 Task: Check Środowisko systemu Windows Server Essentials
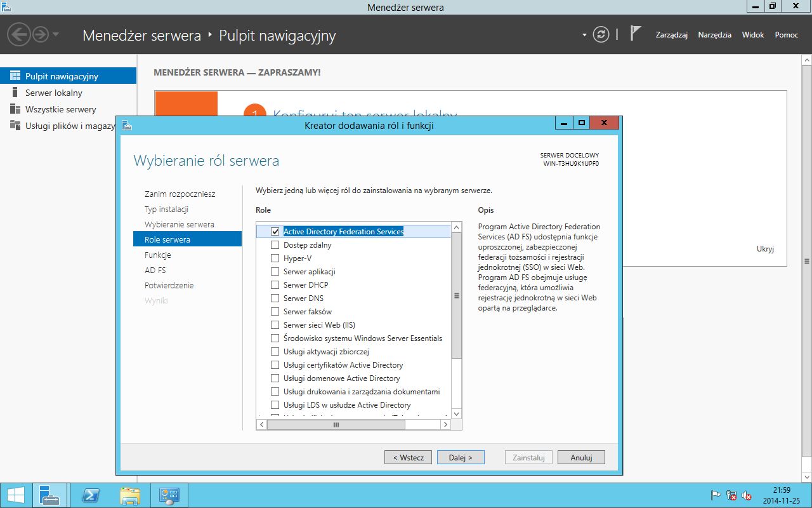[275, 338]
